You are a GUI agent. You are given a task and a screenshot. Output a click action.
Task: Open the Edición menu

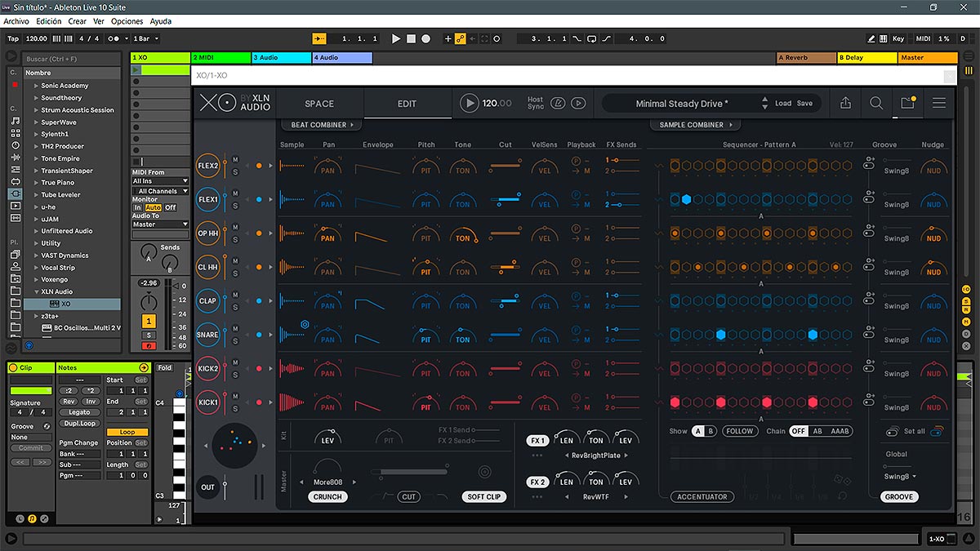click(x=49, y=21)
